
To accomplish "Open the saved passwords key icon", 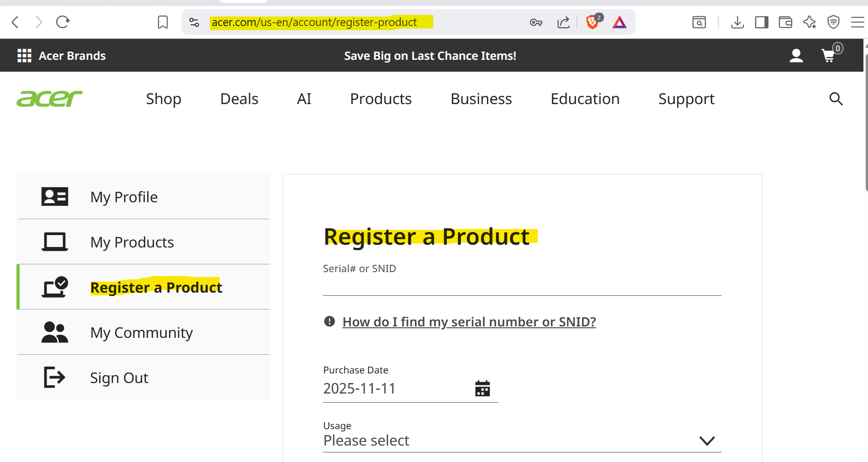I will tap(535, 21).
